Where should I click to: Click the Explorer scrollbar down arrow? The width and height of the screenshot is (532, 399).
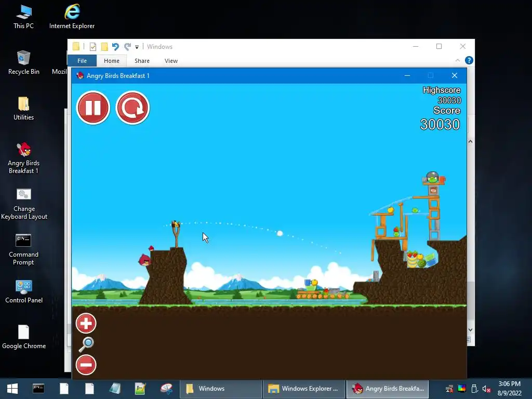point(471,330)
